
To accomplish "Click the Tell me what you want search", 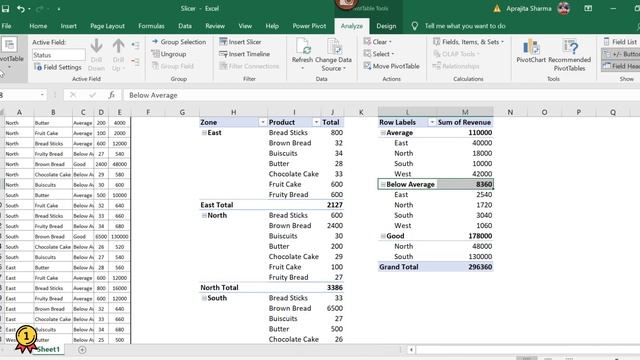I will (465, 26).
